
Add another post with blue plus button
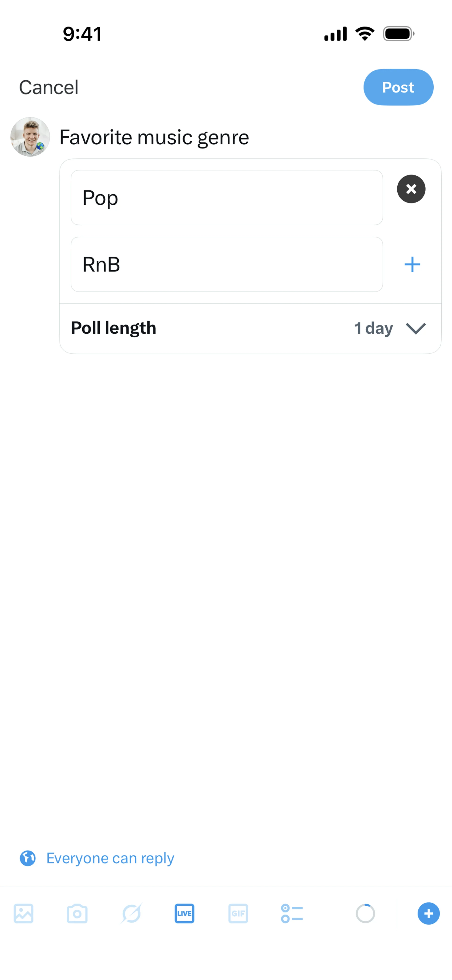tap(428, 913)
